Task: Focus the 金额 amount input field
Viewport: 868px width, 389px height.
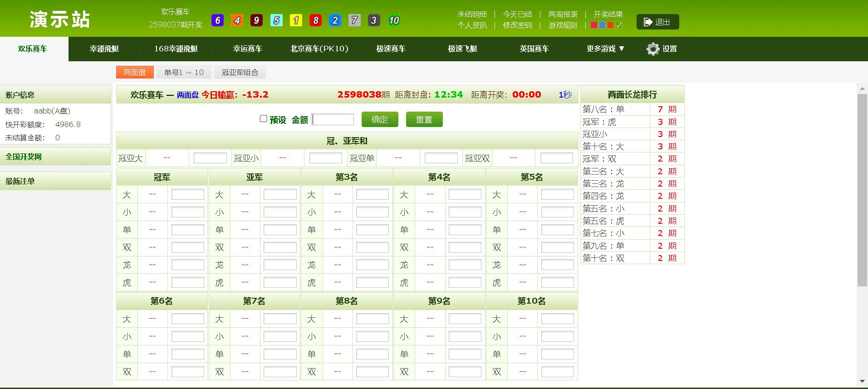Action: (x=333, y=119)
